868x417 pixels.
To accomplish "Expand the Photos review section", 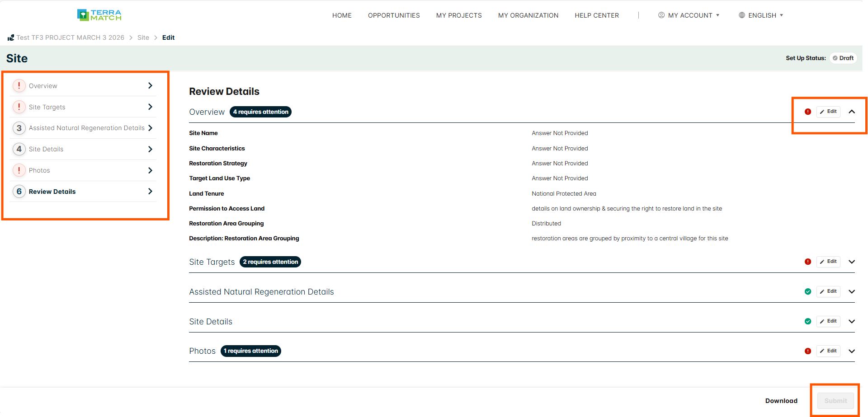I will [852, 351].
